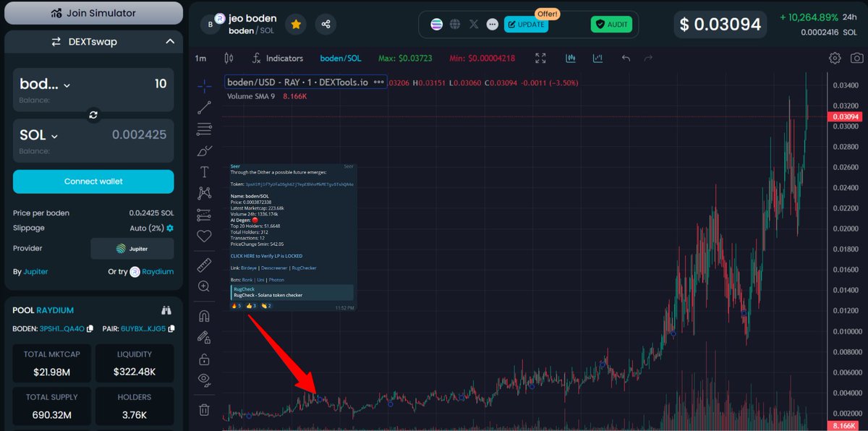This screenshot has width=868, height=431.
Task: Open the chart patterns tool
Action: (204, 193)
